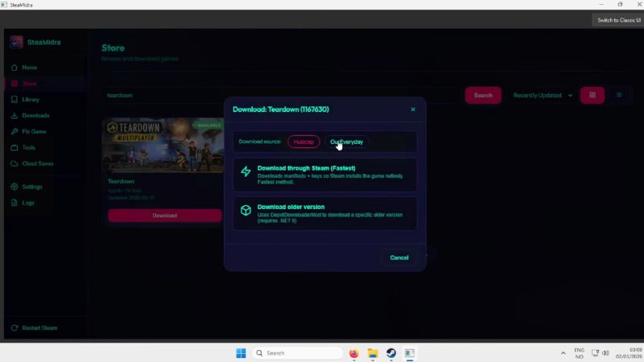This screenshot has height=362, width=644.
Task: Open the volume speaker icon in tray
Action: (606, 353)
